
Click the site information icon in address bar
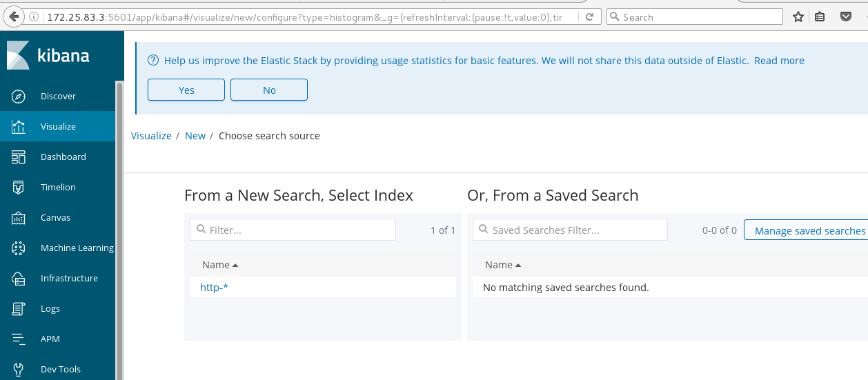point(34,17)
